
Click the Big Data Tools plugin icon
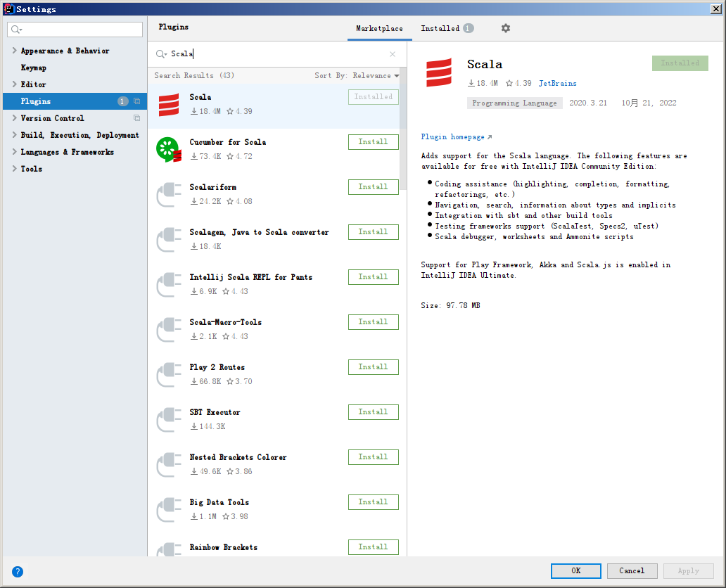click(x=169, y=509)
